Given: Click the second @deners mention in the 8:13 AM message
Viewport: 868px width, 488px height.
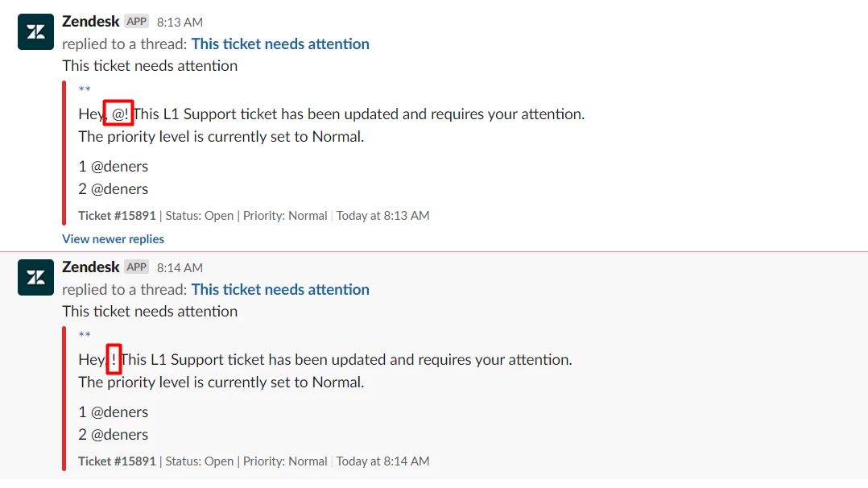Looking at the screenshot, I should pyautogui.click(x=119, y=189).
